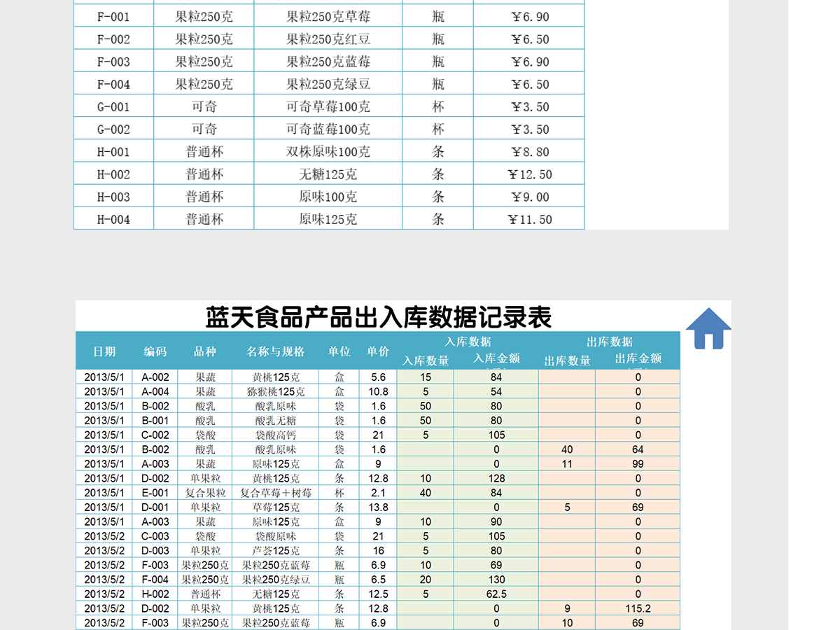Screen dimensions: 840x630
Task: Select the 袋酸高钙 cell
Action: pyautogui.click(x=276, y=435)
